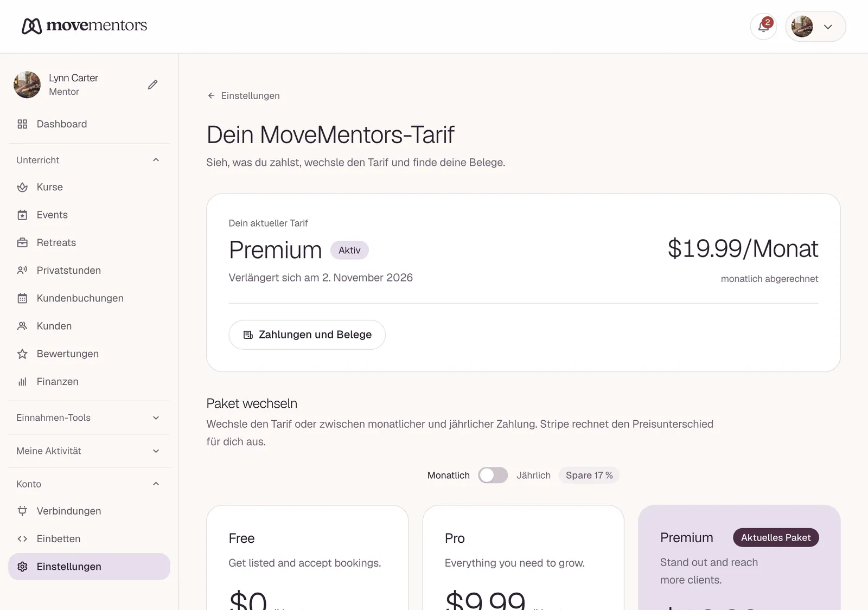Click Lynn Carter's sidebar profile photo
Image resolution: width=868 pixels, height=610 pixels.
point(27,85)
